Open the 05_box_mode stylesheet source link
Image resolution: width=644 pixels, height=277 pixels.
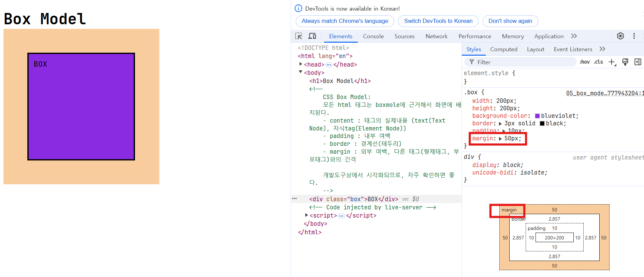pyautogui.click(x=605, y=93)
